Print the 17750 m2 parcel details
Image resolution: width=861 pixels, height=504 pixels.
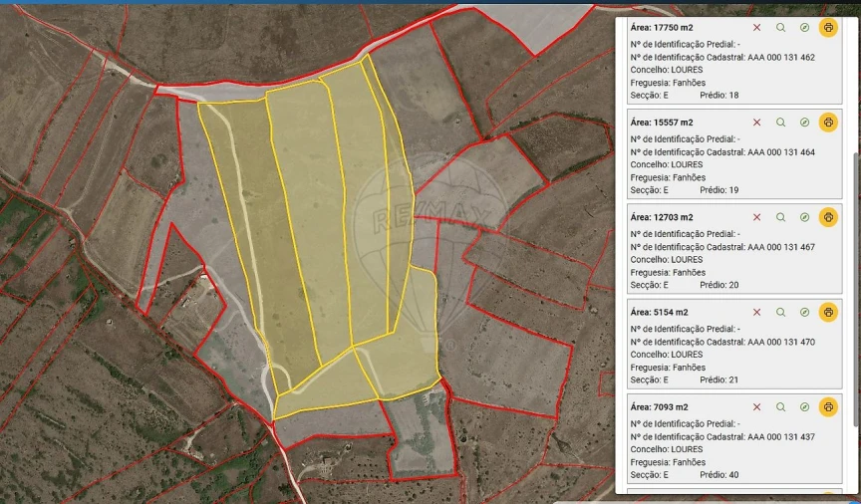click(828, 28)
